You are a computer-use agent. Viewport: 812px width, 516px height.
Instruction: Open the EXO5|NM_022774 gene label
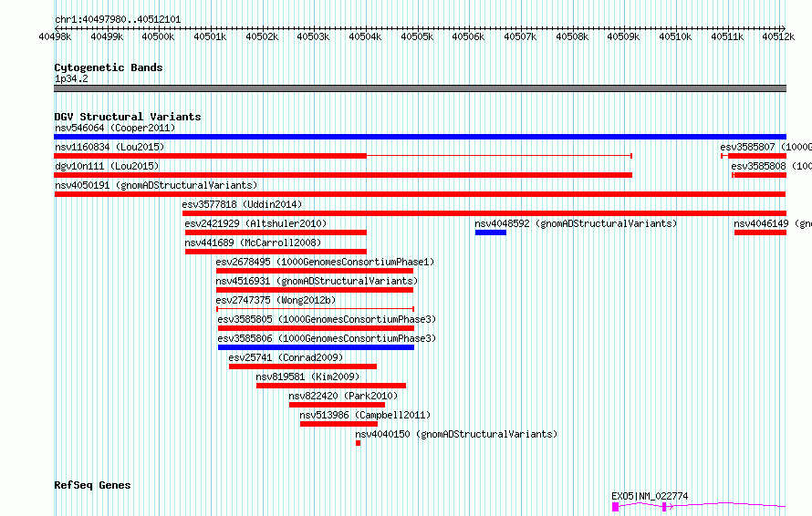(650, 496)
